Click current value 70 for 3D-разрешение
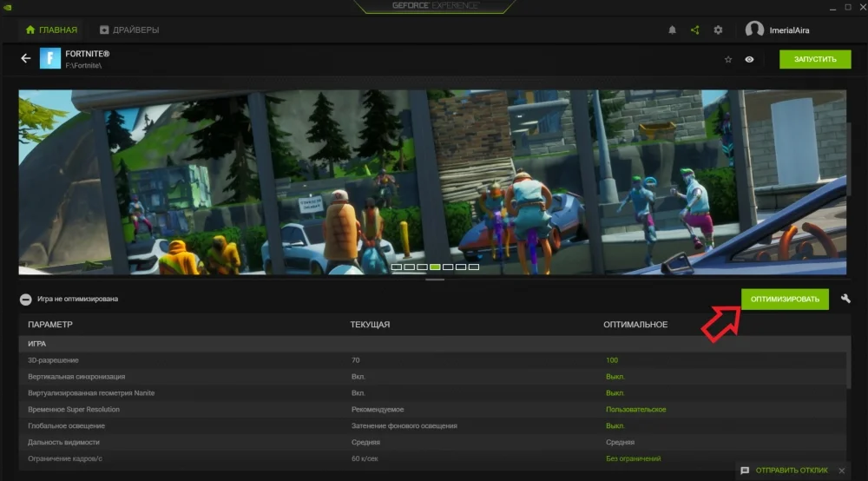The image size is (868, 481). point(355,360)
